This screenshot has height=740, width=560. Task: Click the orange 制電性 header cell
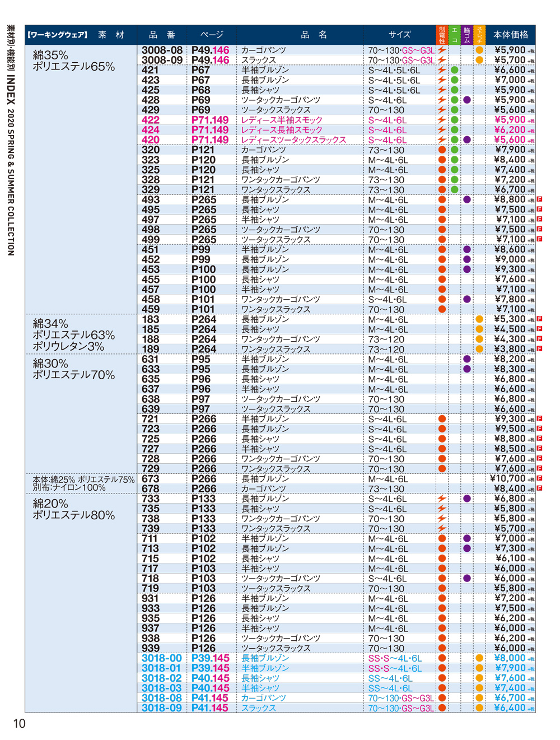[x=442, y=35]
